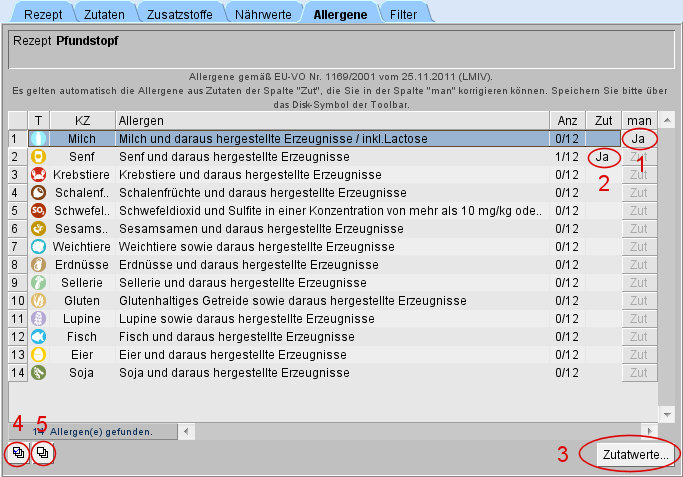This screenshot has width=683, height=477.
Task: Click the KZ cell Sellerie
Action: 82,283
